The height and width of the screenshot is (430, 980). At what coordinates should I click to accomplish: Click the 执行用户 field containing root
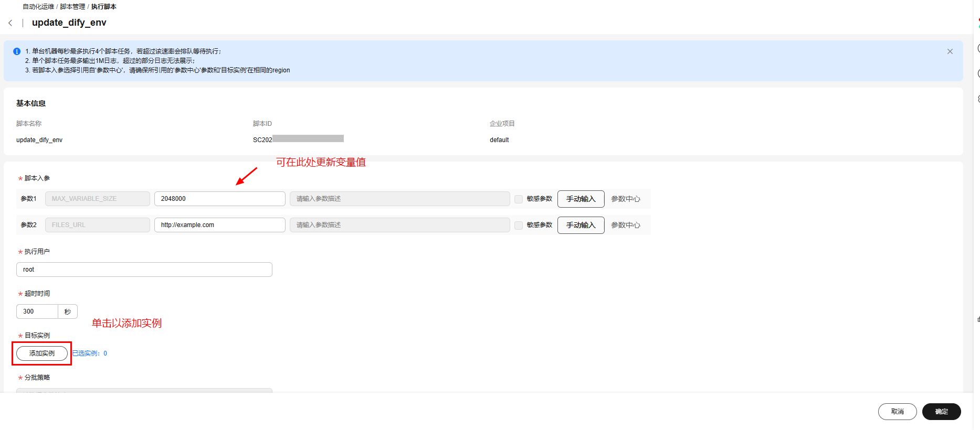(x=144, y=270)
